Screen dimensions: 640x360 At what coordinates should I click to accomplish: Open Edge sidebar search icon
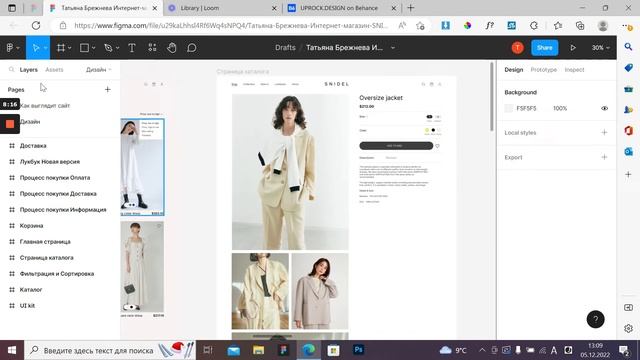point(629,47)
